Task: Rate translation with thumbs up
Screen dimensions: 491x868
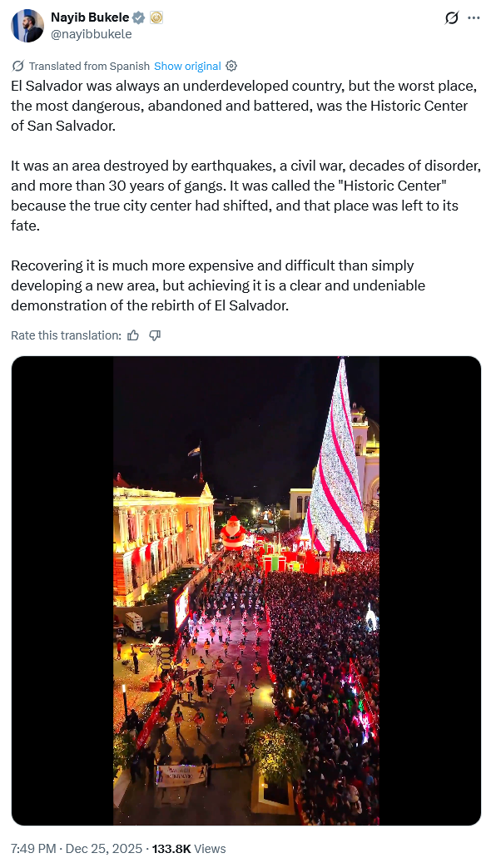Action: click(133, 335)
